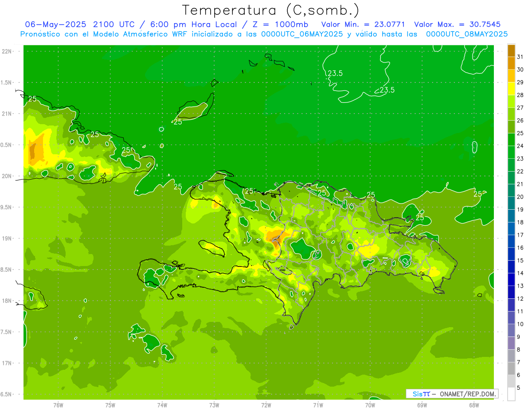Click the "72W" longitude axis label
The width and height of the screenshot is (532, 411).
pos(266,405)
